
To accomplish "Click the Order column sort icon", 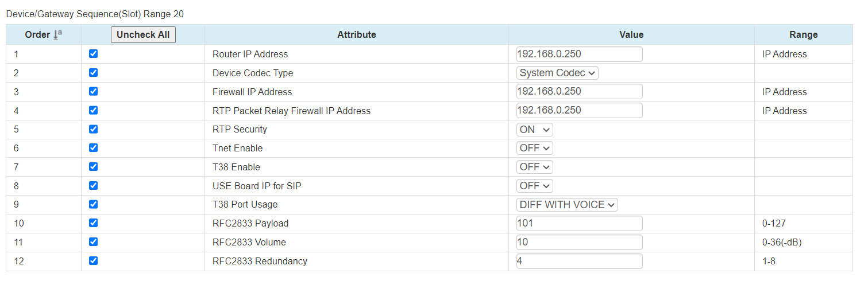I will 57,35.
